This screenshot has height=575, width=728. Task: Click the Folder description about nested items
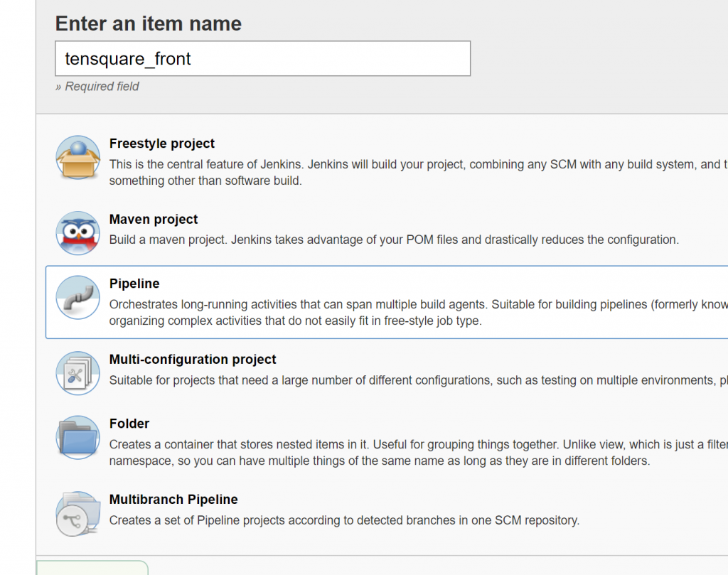[x=418, y=453]
